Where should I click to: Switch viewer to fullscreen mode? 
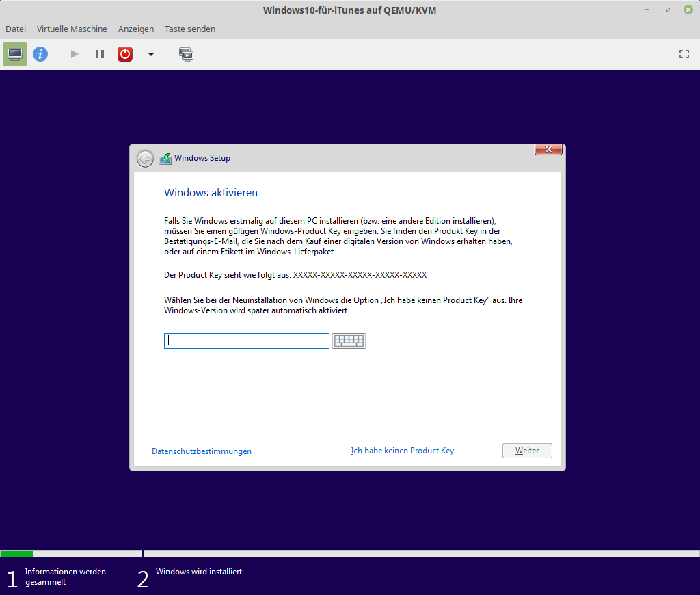(x=684, y=54)
